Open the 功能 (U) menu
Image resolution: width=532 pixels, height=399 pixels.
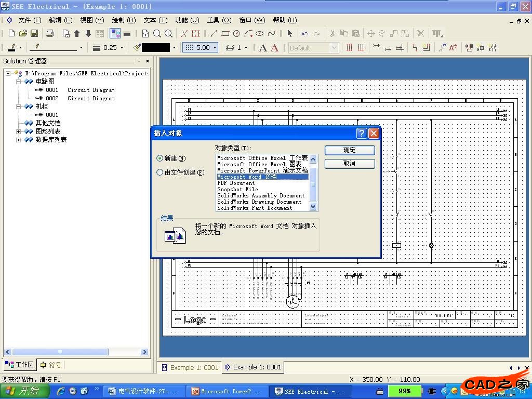click(187, 20)
